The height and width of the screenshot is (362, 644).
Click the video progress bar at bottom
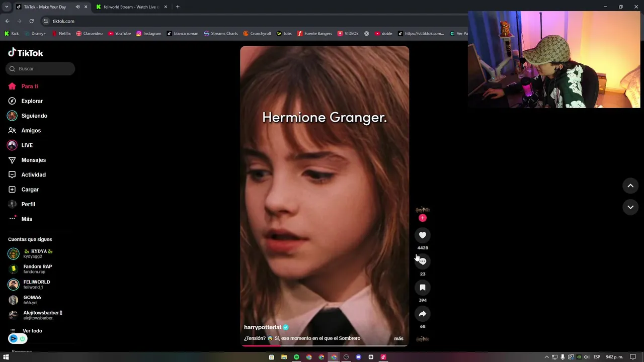[x=325, y=345]
